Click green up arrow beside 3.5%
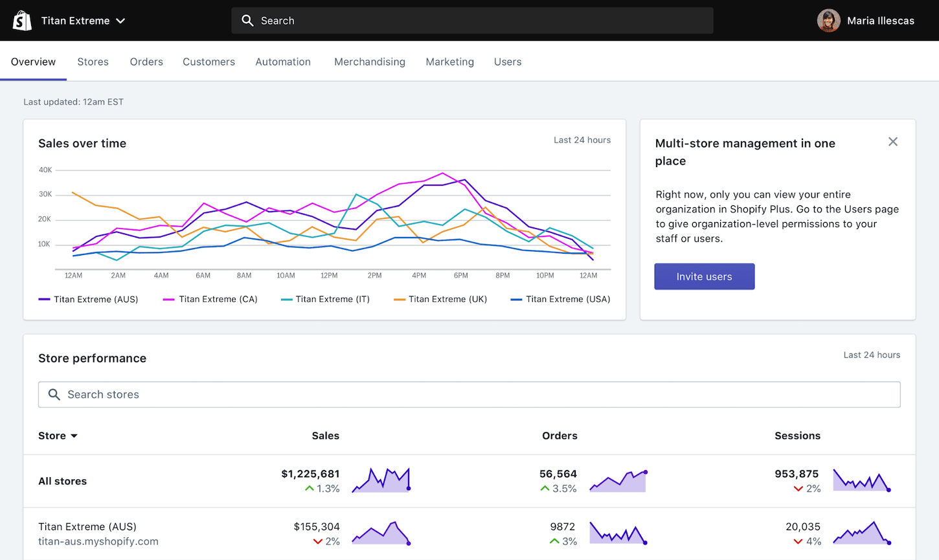The width and height of the screenshot is (939, 560). click(x=545, y=489)
